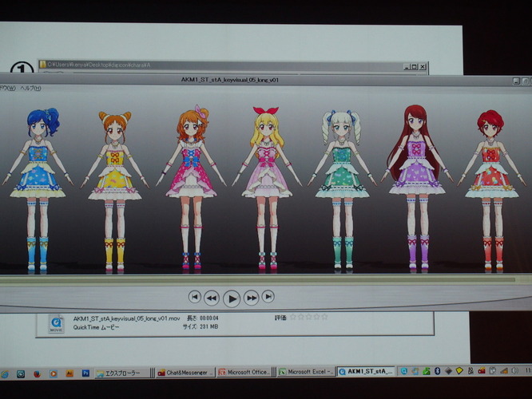The image size is (532, 399).
Task: Switch to the Microsoft Excel taskbar button
Action: (x=306, y=372)
